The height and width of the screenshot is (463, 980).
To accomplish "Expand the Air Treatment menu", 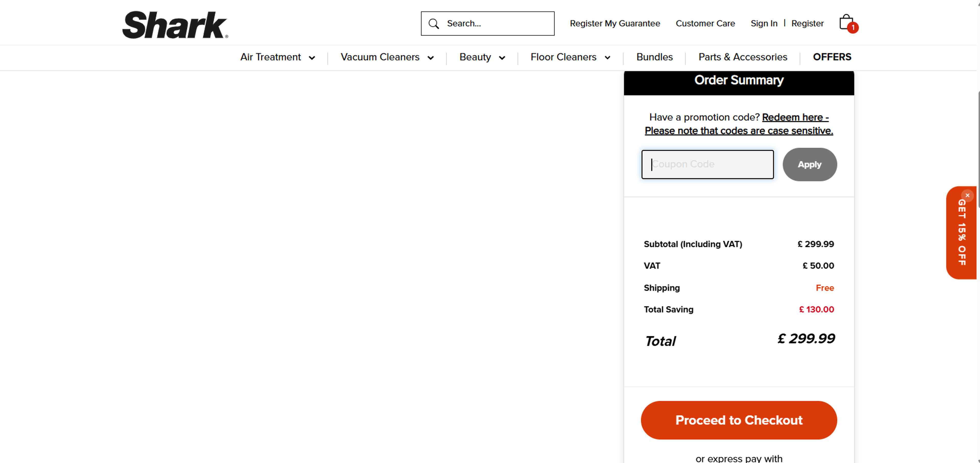I will [x=278, y=57].
